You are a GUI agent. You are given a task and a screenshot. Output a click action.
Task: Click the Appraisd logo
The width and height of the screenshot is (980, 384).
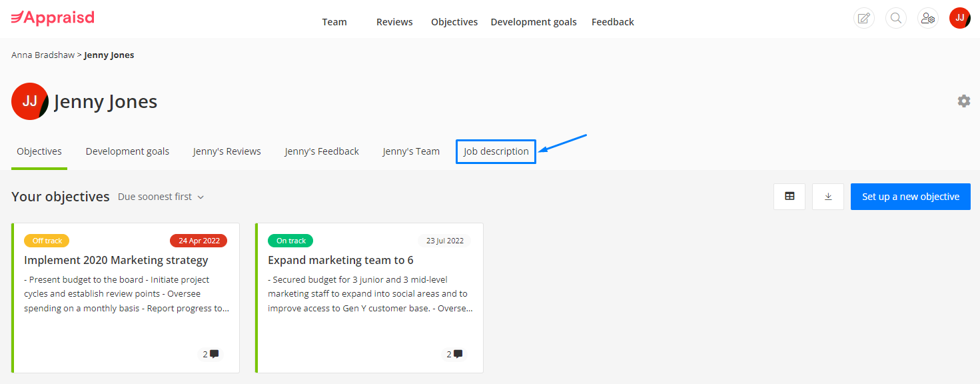(53, 18)
